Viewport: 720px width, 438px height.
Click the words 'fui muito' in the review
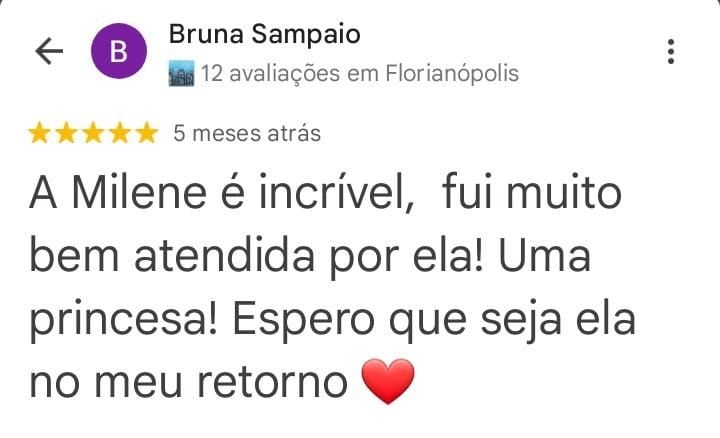click(532, 193)
